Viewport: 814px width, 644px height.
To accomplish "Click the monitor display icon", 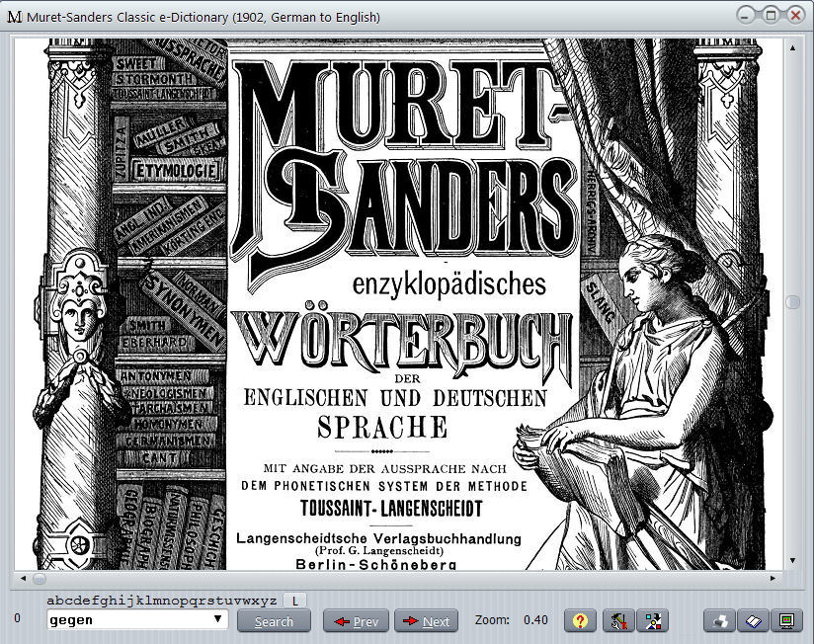I will 787,620.
